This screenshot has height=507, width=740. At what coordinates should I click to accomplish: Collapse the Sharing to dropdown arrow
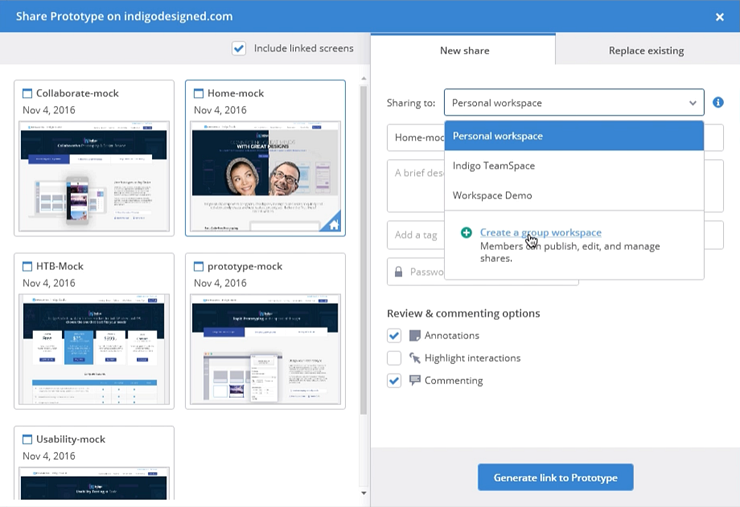pos(692,103)
